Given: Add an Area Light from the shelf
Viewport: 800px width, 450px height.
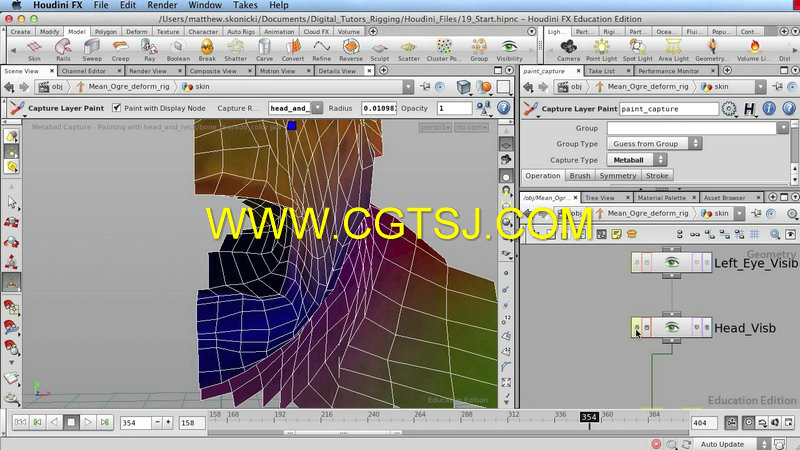Looking at the screenshot, I should point(673,50).
